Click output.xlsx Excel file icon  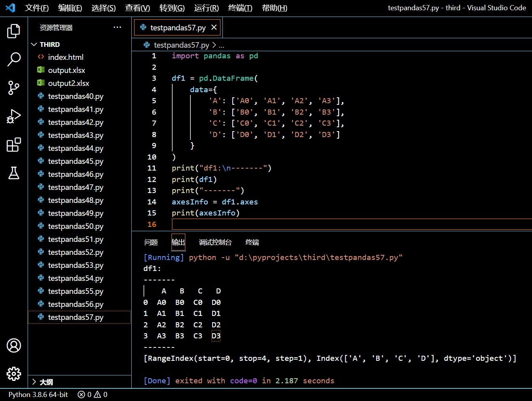click(41, 70)
